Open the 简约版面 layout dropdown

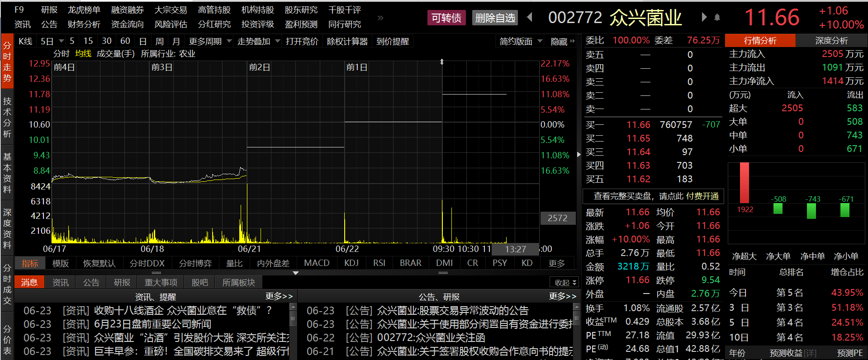point(521,41)
